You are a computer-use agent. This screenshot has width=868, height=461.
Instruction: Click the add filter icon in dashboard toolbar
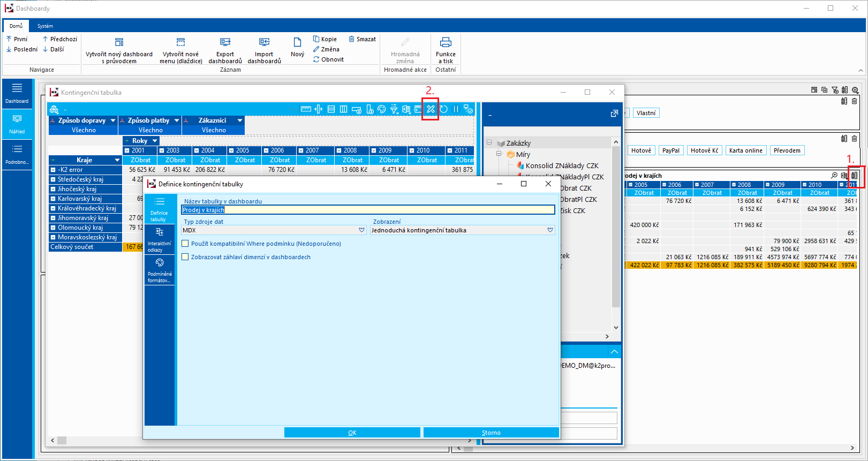[x=835, y=90]
